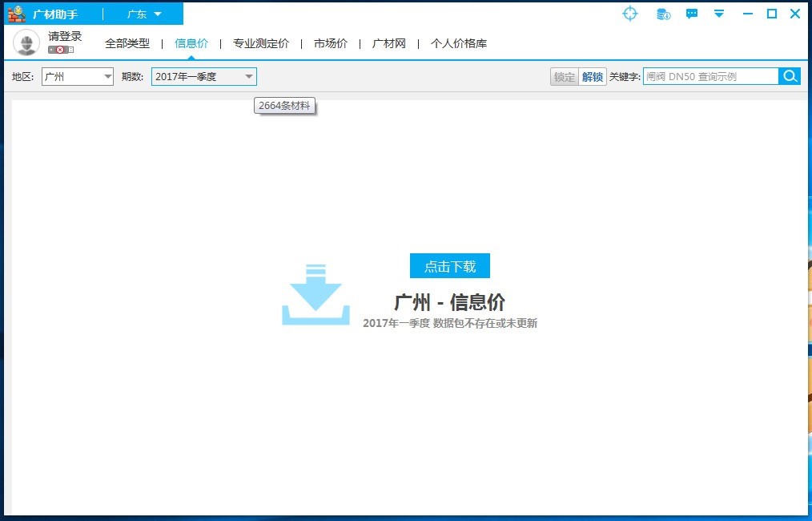Click the user avatar icon
Viewport: 812px width, 521px height.
pos(26,42)
